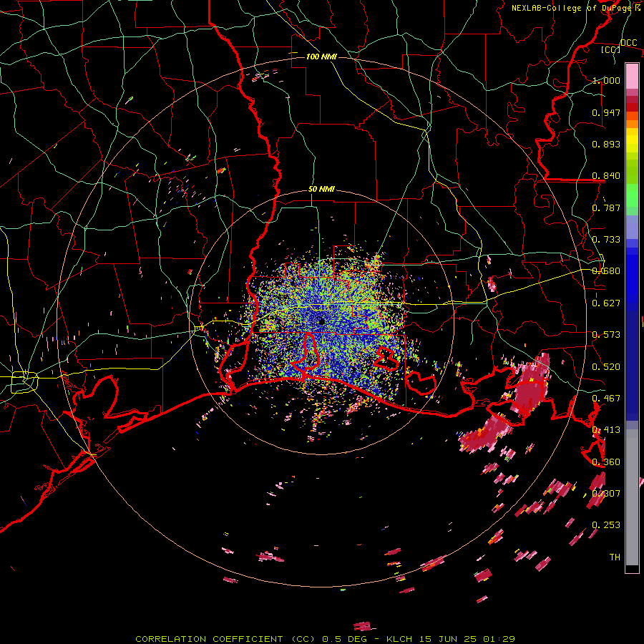
Task: Pick the light pink swatch atop the color bar
Action: 632,76
